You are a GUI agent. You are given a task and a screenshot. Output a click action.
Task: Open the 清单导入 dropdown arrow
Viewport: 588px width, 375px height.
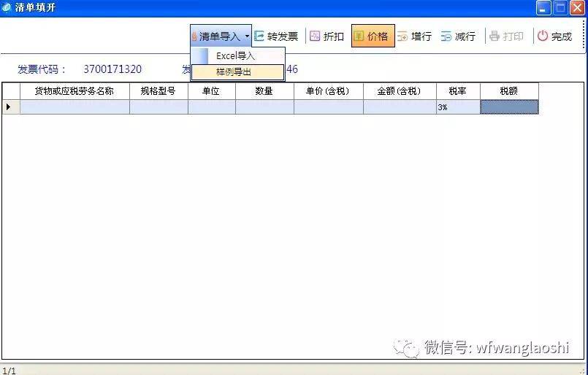[x=247, y=36]
